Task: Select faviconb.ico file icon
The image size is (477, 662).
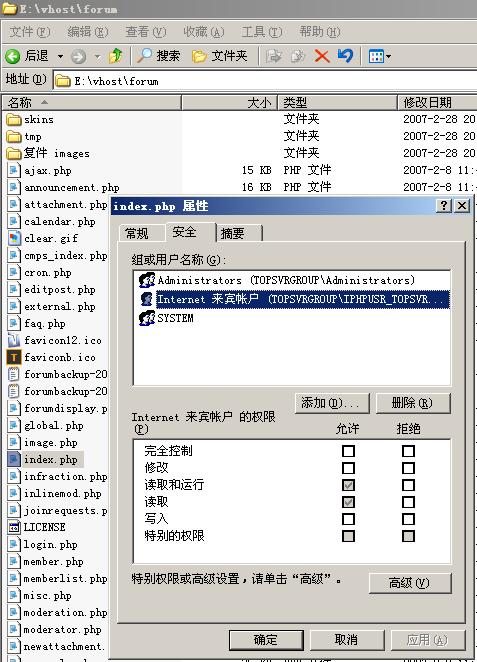Action: [x=14, y=358]
